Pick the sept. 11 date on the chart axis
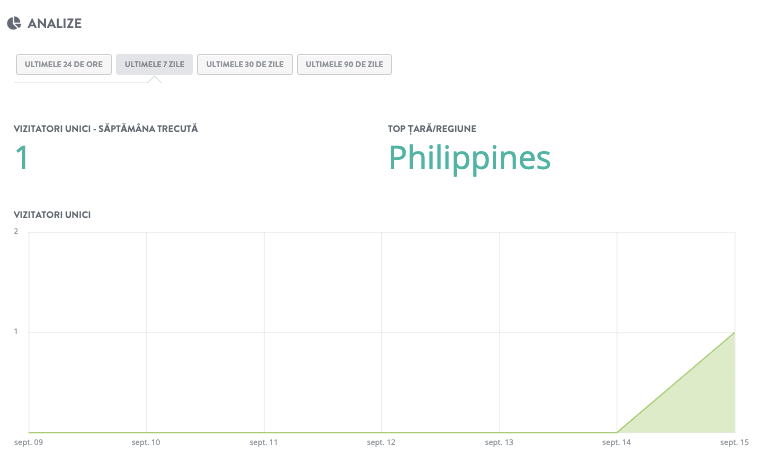The width and height of the screenshot is (767, 459). pyautogui.click(x=264, y=441)
